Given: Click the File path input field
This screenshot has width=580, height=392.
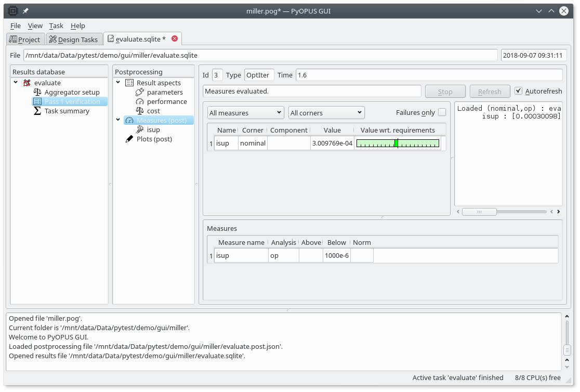Looking at the screenshot, I should coord(260,55).
